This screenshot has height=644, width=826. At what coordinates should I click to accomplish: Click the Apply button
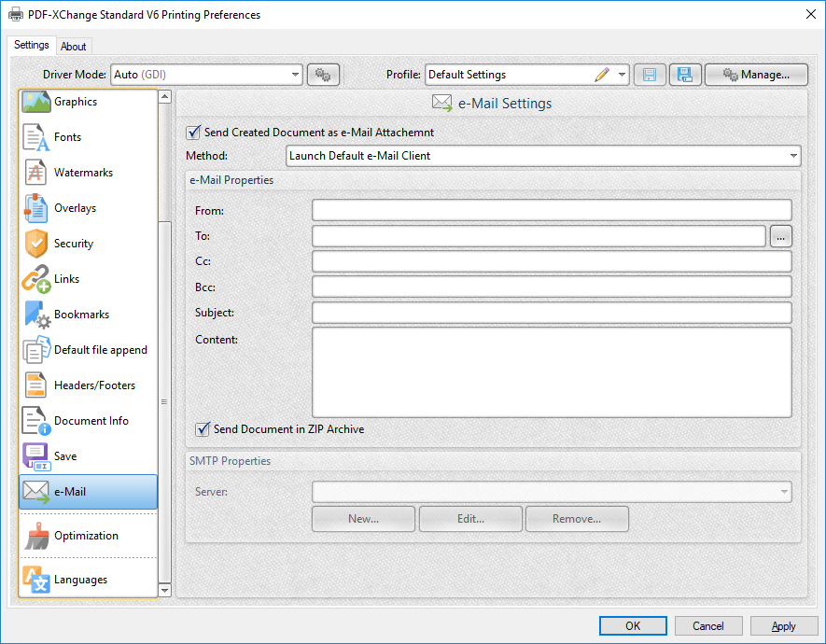pyautogui.click(x=783, y=626)
